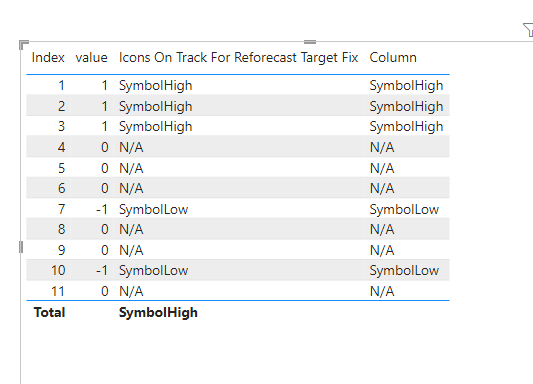The height and width of the screenshot is (384, 533).
Task: Click the -1 value in row 7
Action: 102,209
